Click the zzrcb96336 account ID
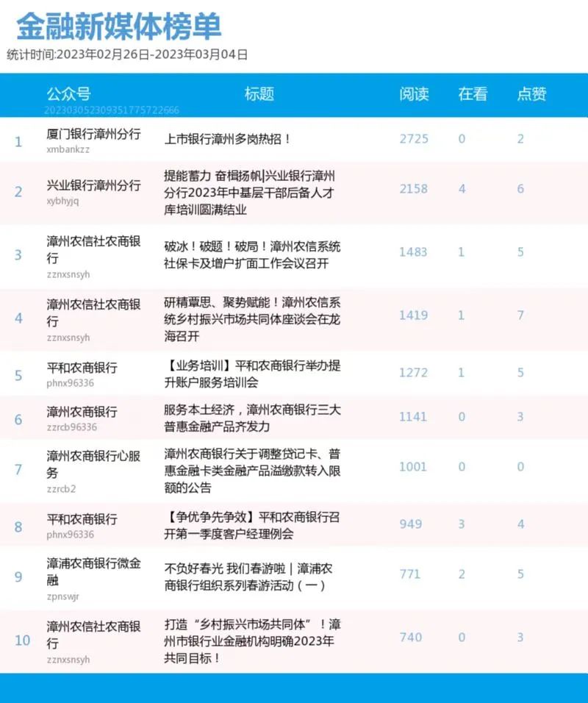The width and height of the screenshot is (588, 703). 72,427
